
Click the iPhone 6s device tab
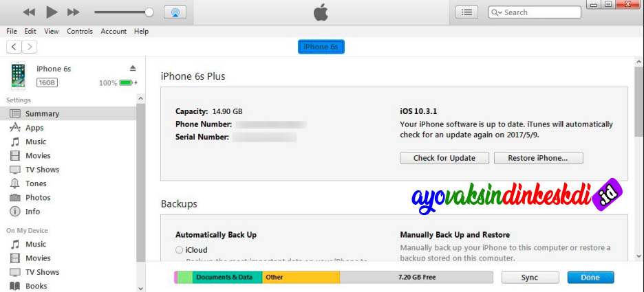click(x=321, y=47)
